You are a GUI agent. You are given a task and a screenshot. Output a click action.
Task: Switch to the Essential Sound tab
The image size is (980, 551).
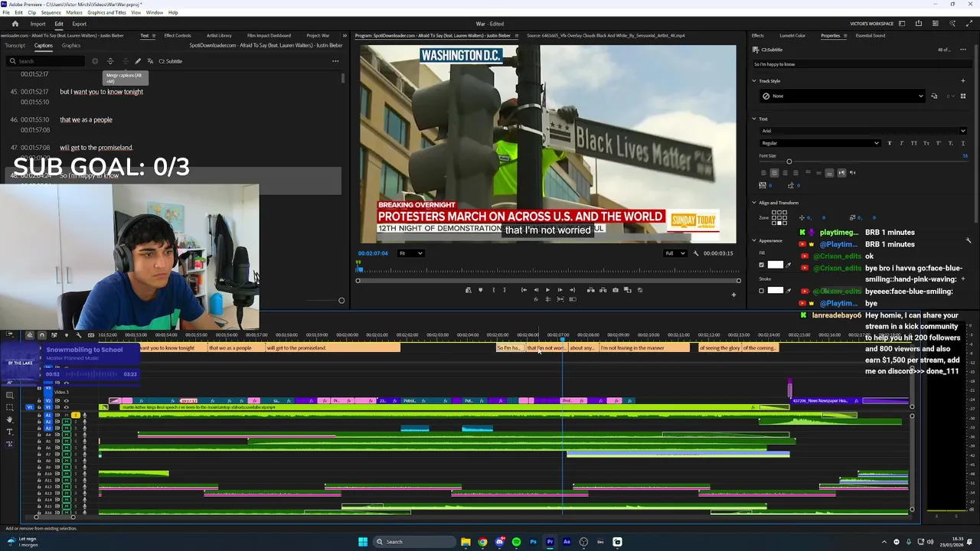[x=871, y=35]
